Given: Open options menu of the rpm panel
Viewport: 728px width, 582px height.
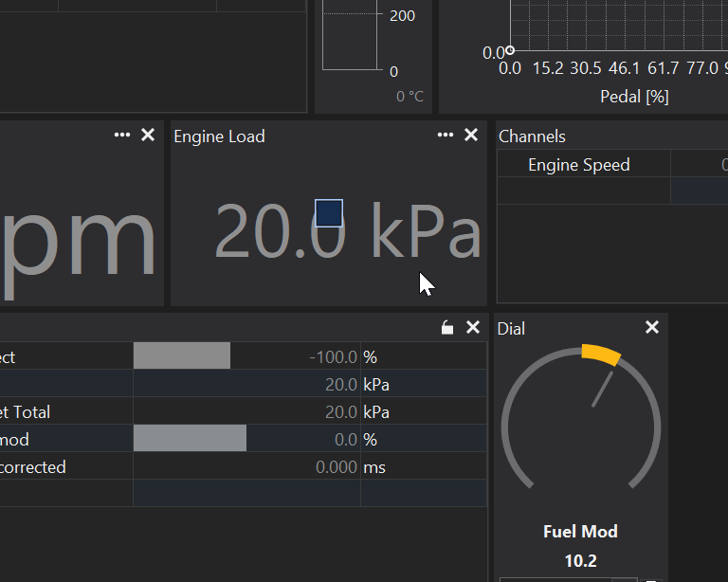Looking at the screenshot, I should pos(122,136).
